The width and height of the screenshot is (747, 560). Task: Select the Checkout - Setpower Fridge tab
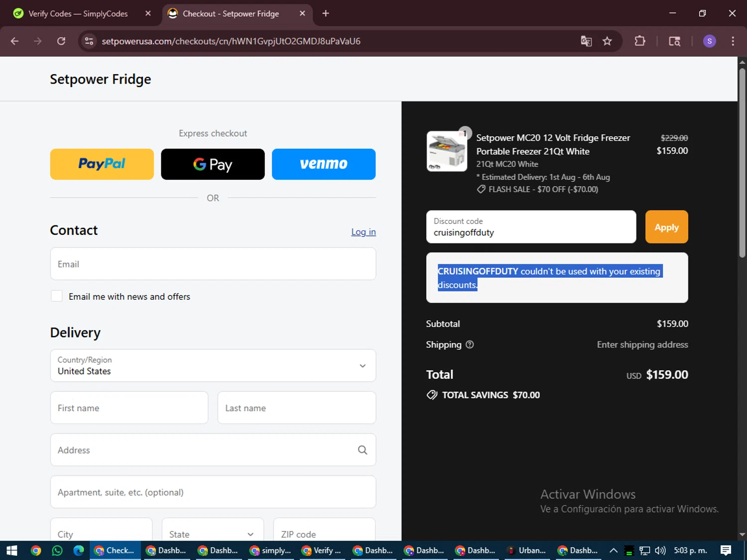click(x=231, y=13)
